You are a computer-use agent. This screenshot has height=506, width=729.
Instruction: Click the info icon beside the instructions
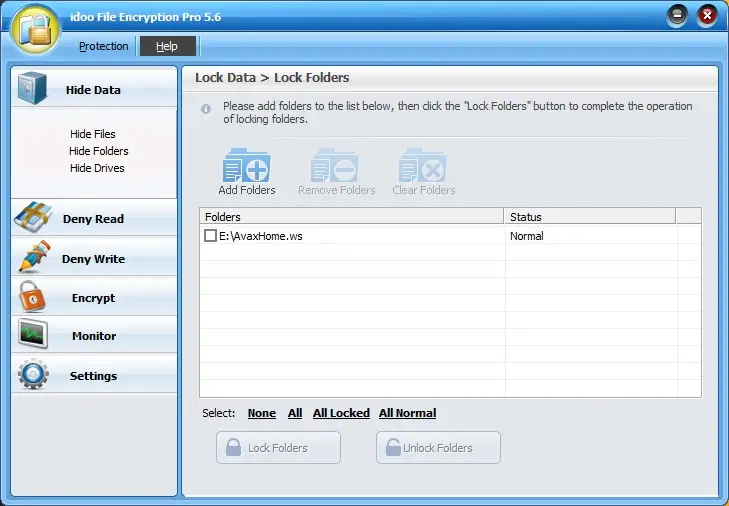click(x=206, y=109)
